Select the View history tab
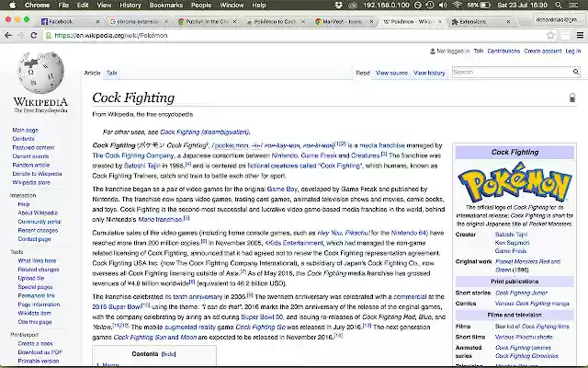This screenshot has height=368, width=588. point(429,73)
